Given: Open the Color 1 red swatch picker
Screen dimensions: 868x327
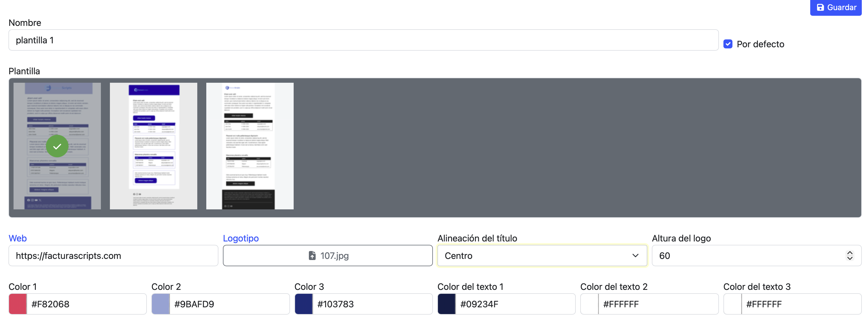Looking at the screenshot, I should (x=18, y=304).
